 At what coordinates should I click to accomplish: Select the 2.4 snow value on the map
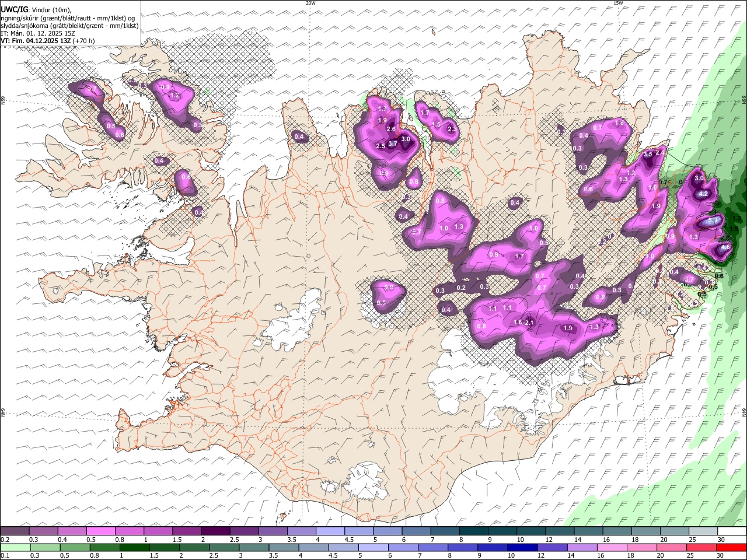659,153
